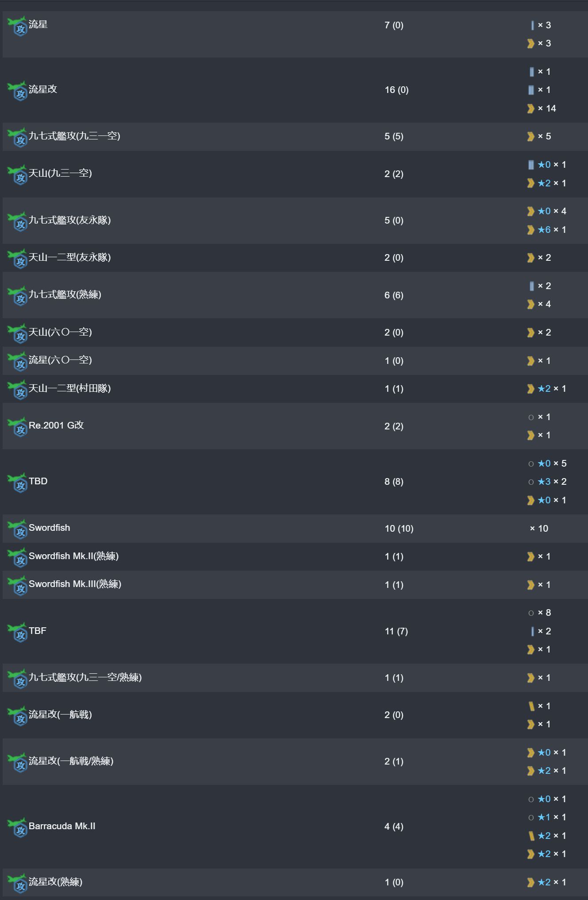
Task: Click the blue triple-bar proficiency icon for 天山(九三一空)
Action: [530, 165]
